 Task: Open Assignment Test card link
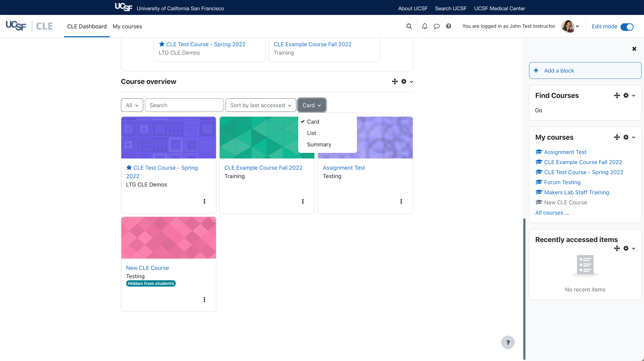[344, 168]
